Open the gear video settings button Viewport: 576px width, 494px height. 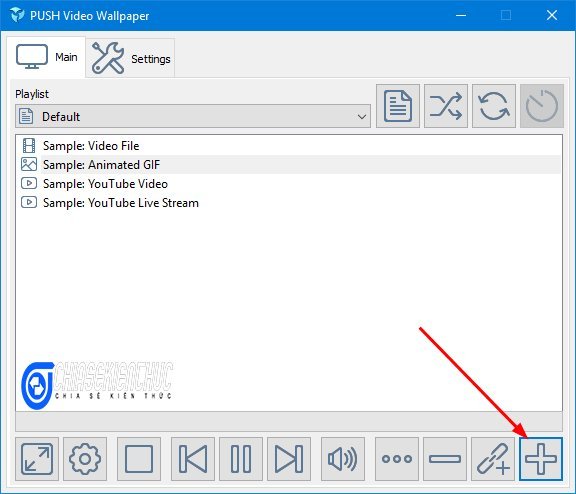(85, 459)
